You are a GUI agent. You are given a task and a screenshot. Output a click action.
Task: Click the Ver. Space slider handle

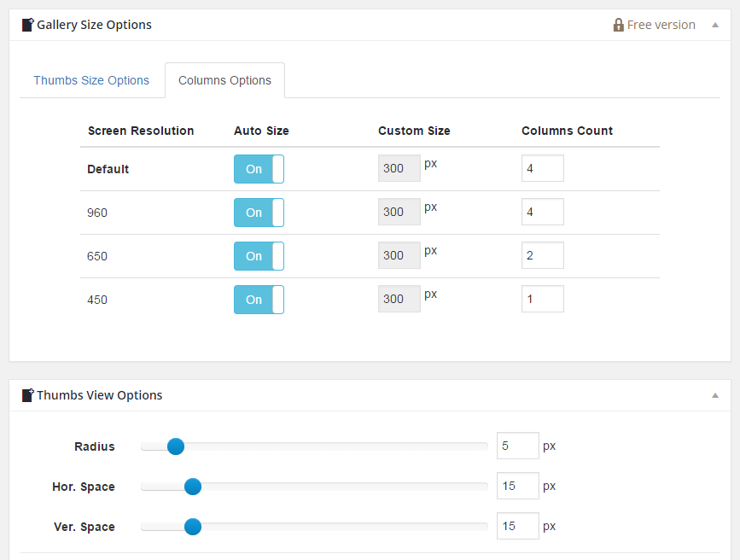193,527
